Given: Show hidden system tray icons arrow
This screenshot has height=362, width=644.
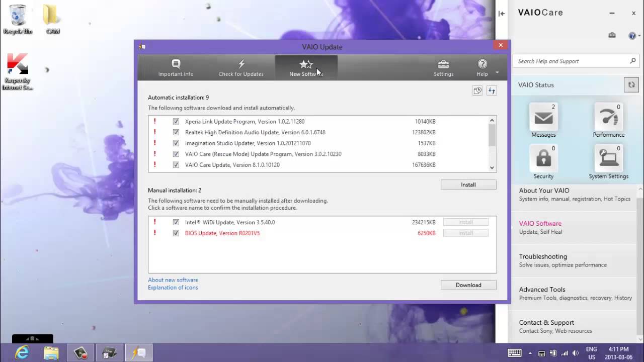Looking at the screenshot, I should click(530, 353).
